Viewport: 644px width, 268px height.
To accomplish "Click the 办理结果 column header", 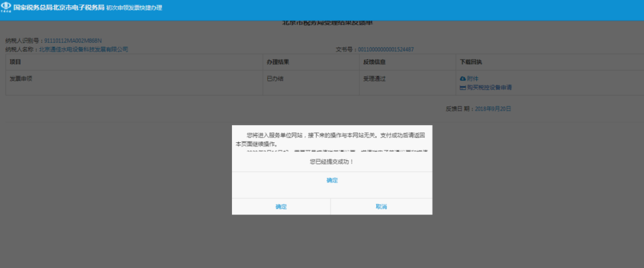I will pyautogui.click(x=277, y=62).
